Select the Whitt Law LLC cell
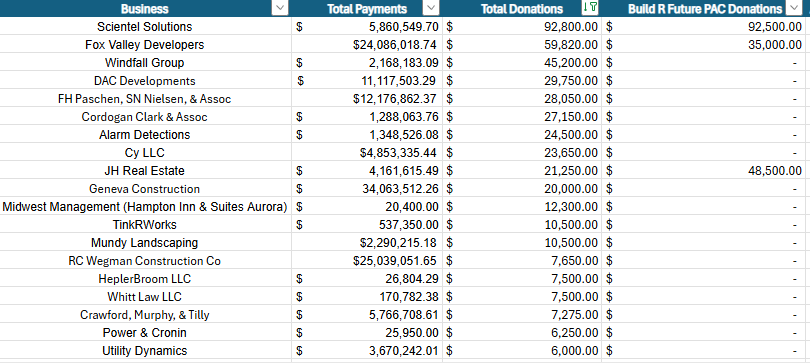This screenshot has height=363, width=810. tap(145, 297)
